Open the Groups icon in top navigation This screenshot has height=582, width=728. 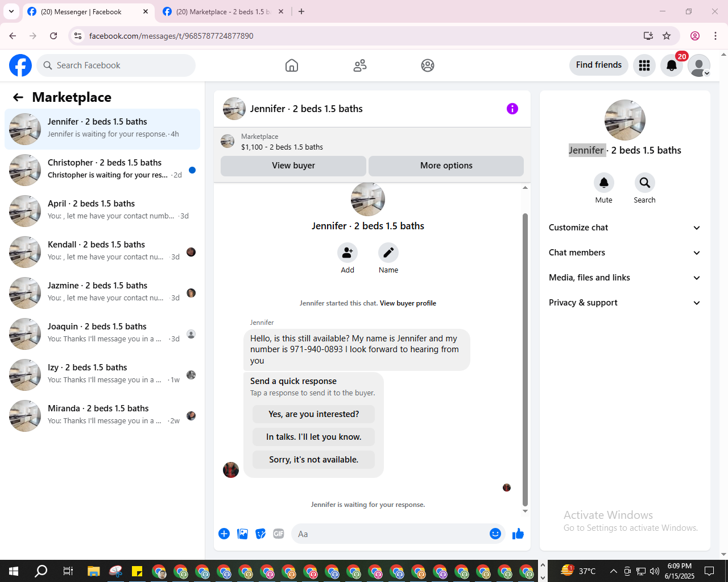(428, 65)
